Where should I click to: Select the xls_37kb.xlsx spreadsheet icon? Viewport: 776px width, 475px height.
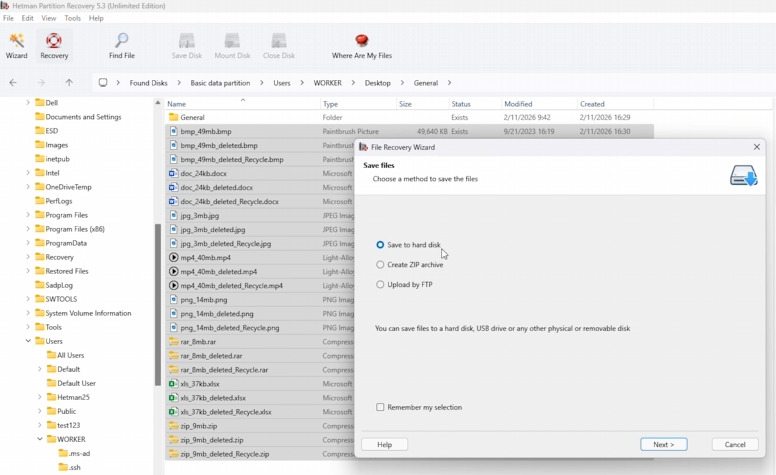point(173,383)
